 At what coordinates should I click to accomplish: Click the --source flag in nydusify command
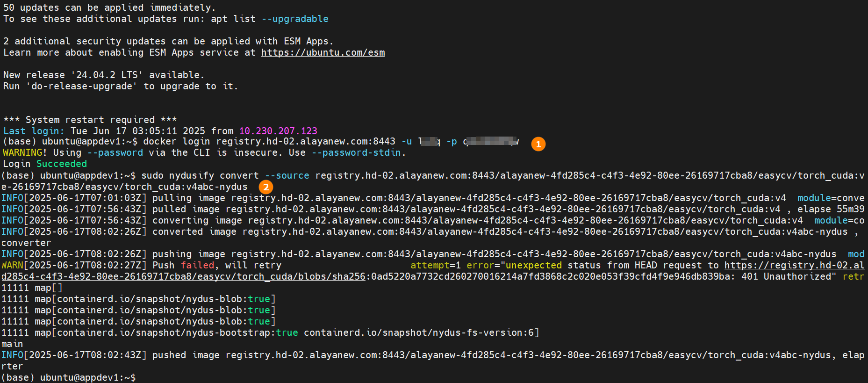[x=287, y=176]
